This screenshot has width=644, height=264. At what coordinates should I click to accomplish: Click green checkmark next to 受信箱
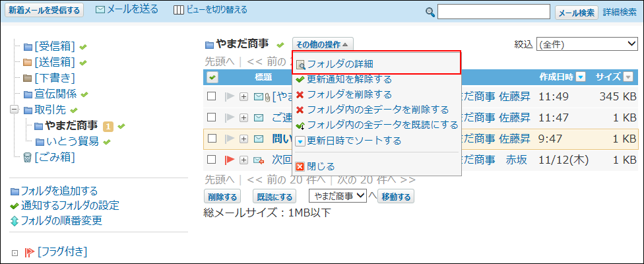pos(83,47)
